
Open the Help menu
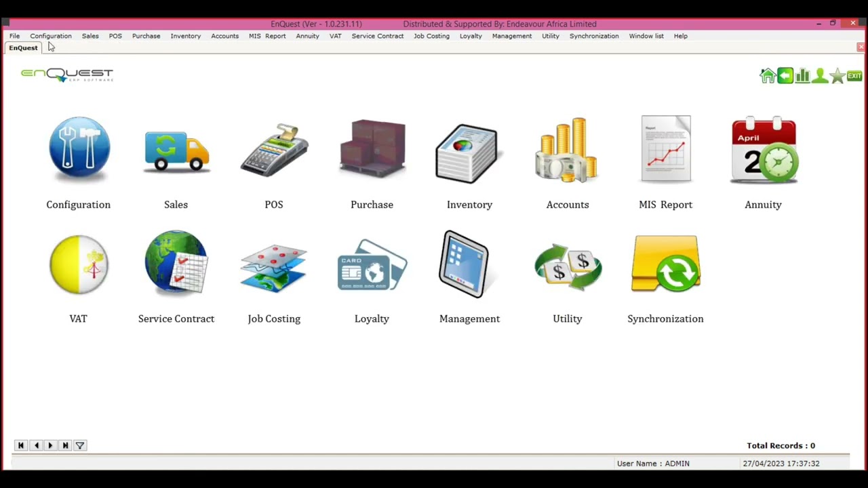tap(681, 36)
